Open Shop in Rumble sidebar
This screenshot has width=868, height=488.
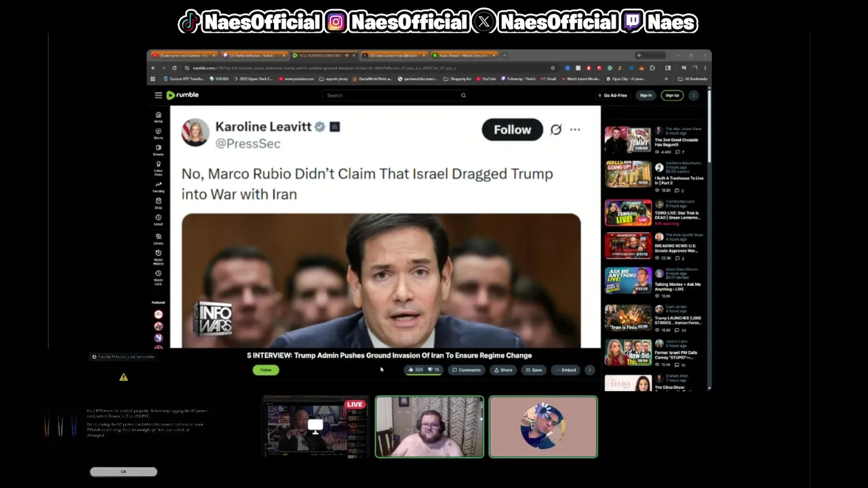click(158, 203)
